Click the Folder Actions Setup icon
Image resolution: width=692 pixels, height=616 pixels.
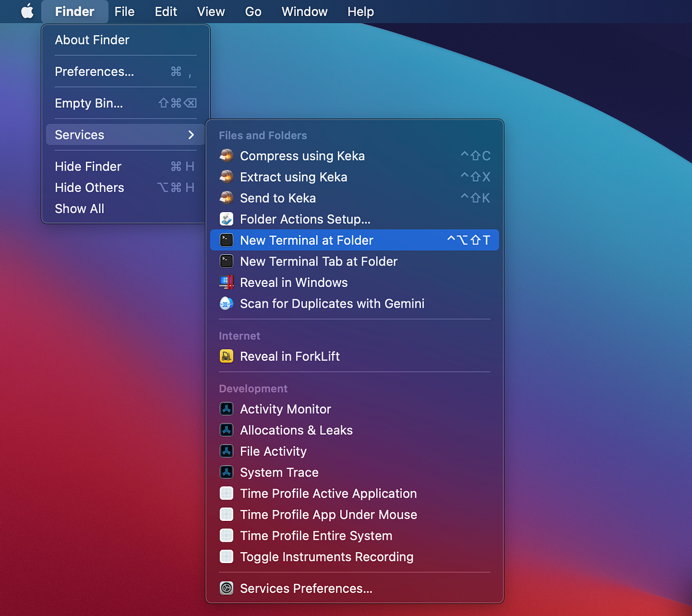(227, 219)
